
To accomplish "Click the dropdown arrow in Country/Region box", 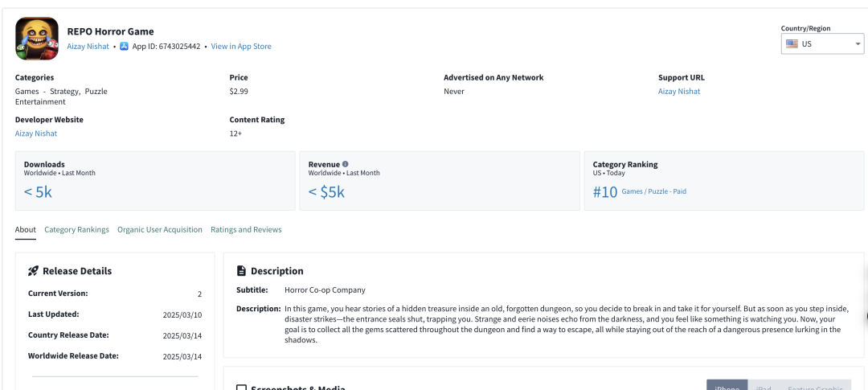I will [858, 43].
